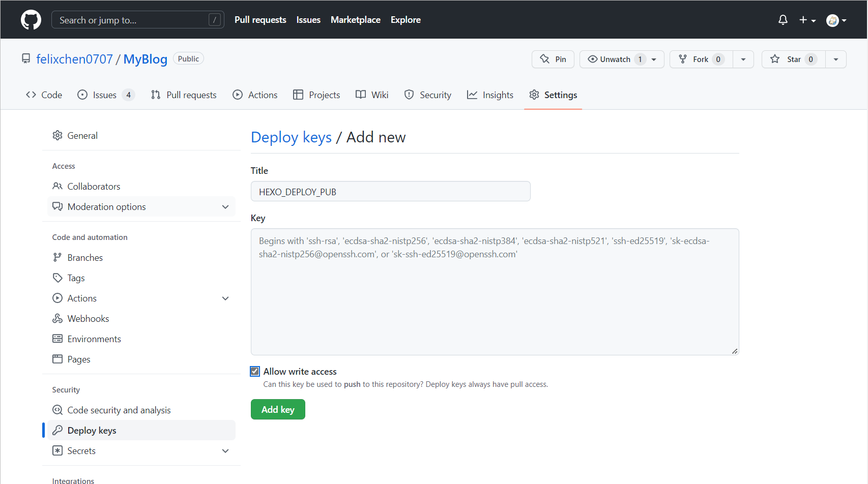
Task: Open General settings in sidebar
Action: tap(141, 136)
